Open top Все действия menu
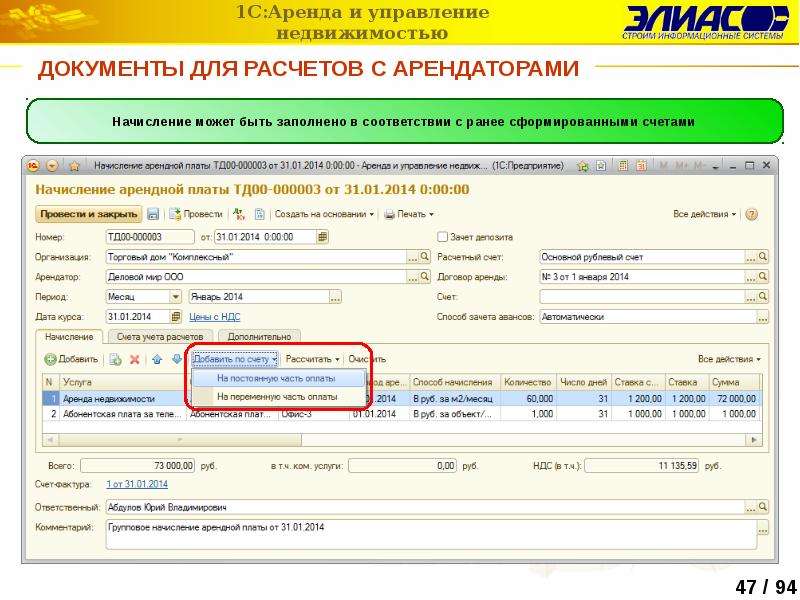Screen dimensions: 800x600 click(705, 214)
